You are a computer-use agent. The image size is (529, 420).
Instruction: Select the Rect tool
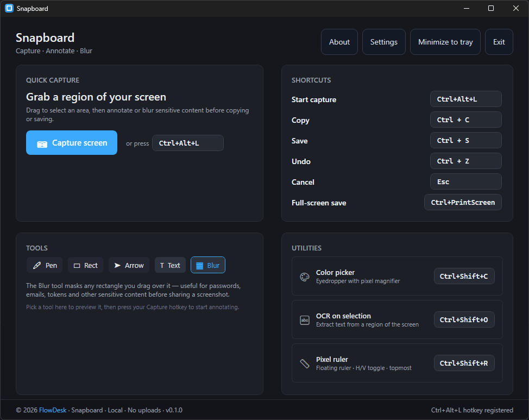(x=85, y=265)
